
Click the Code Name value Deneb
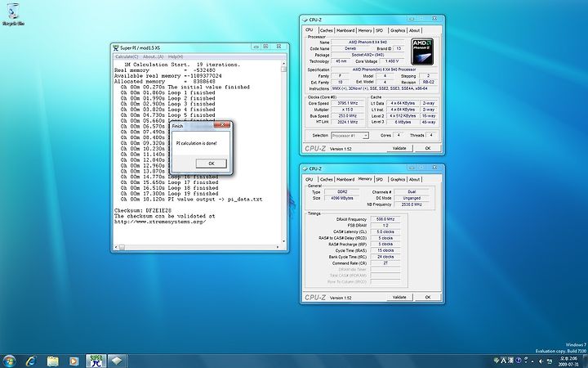350,48
